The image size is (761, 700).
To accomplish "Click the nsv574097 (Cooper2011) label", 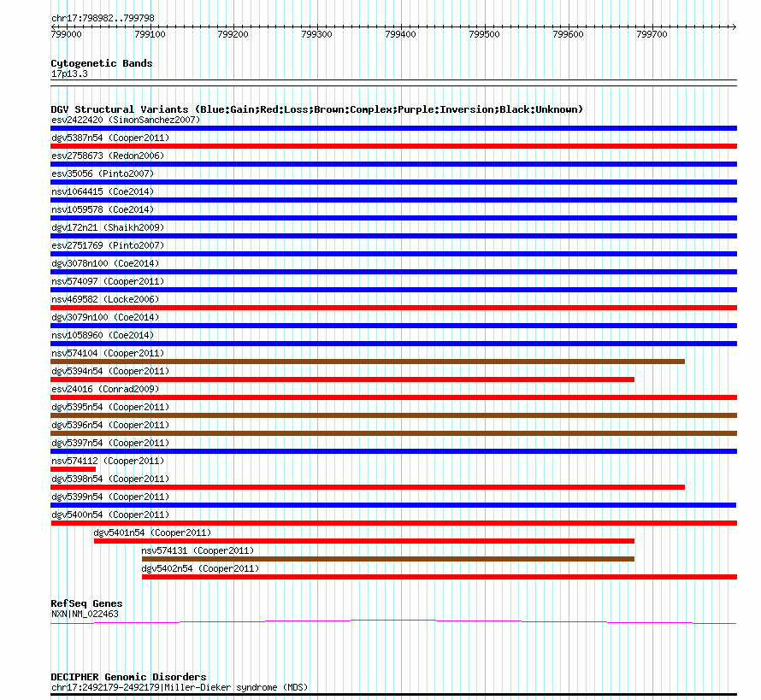I will click(x=108, y=281).
